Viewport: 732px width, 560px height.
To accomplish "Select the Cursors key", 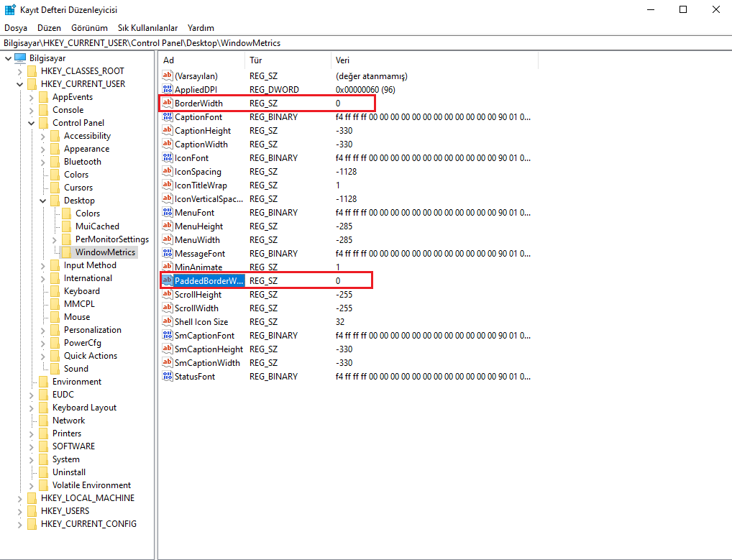I will pyautogui.click(x=78, y=188).
